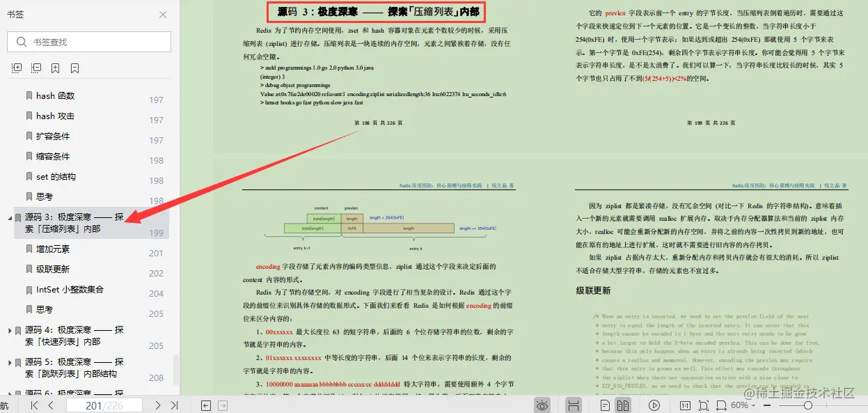Screen dimensions: 868x413
Task: Enable two-page book view
Action: 623,405
